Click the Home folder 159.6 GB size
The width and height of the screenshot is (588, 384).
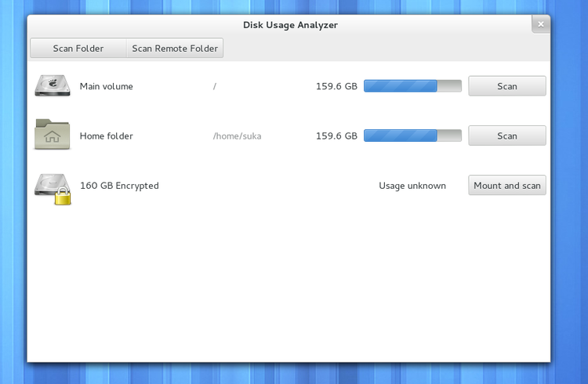pos(336,136)
